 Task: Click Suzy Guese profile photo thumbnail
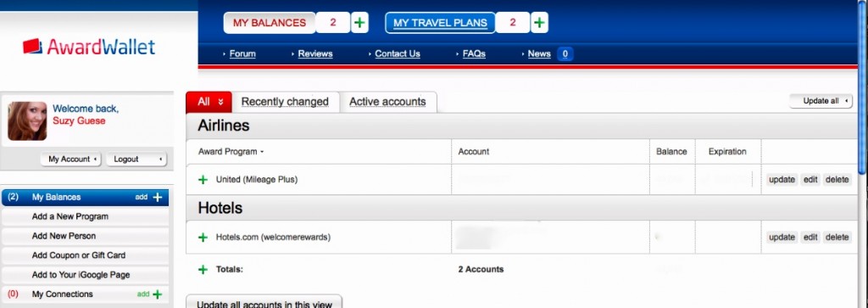(x=27, y=120)
